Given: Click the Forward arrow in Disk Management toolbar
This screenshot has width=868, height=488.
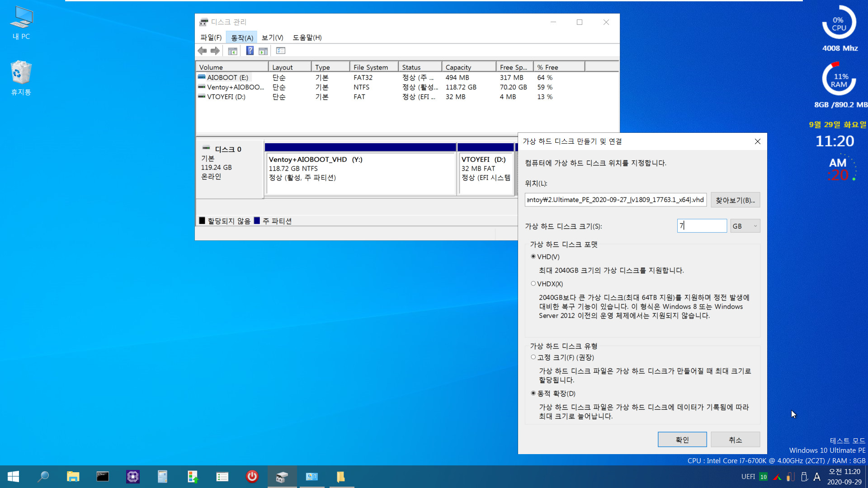Looking at the screenshot, I should tap(215, 51).
